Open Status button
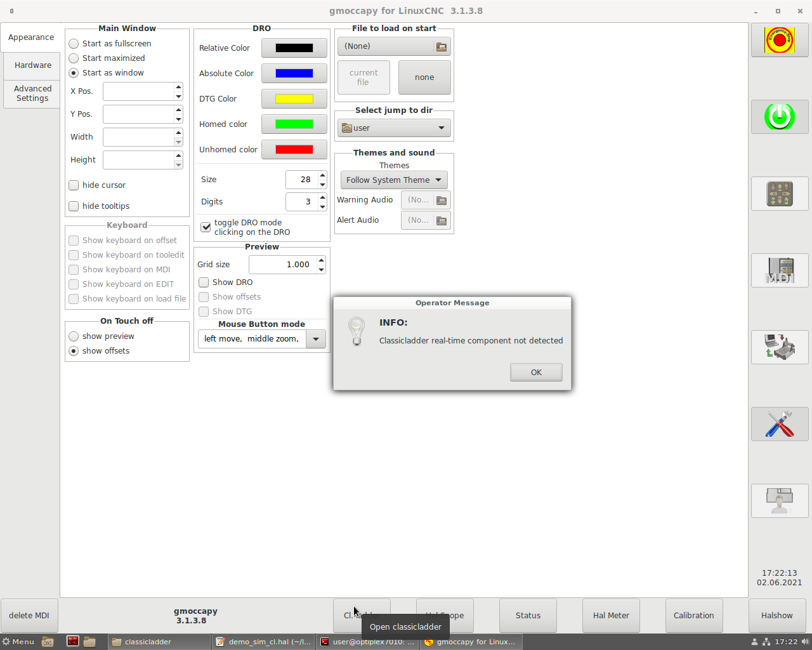The width and height of the screenshot is (812, 650). [x=528, y=616]
